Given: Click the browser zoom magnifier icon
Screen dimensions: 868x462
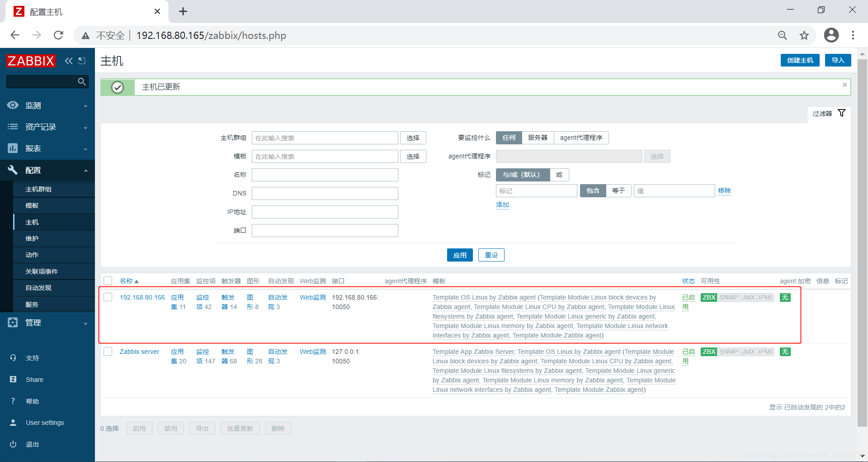Looking at the screenshot, I should (783, 35).
